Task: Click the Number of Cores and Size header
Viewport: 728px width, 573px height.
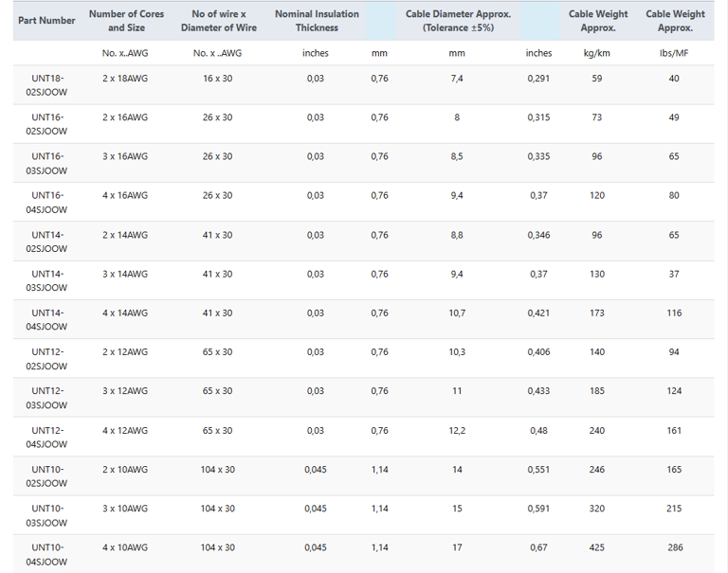Action: 126,21
